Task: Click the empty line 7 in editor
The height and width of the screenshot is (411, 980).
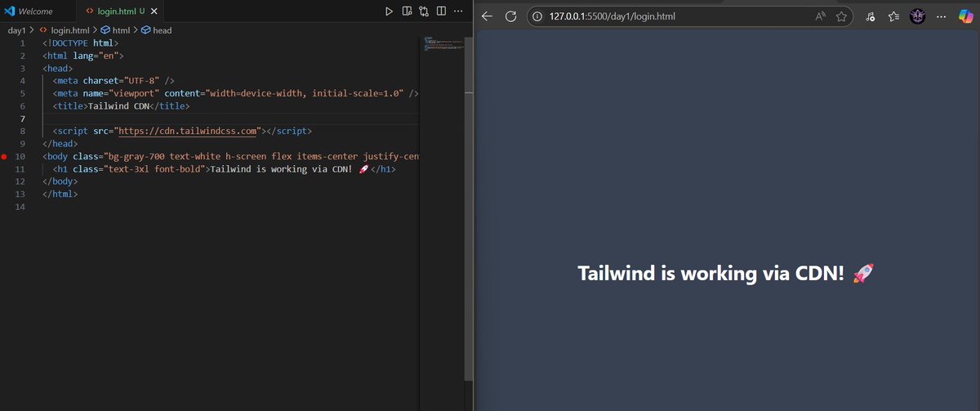Action: 233,118
